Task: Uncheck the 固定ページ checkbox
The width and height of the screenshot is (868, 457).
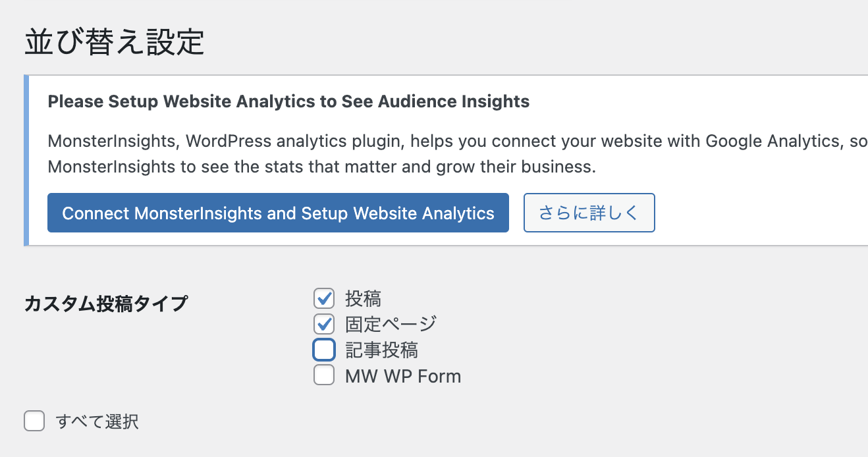Action: tap(323, 324)
